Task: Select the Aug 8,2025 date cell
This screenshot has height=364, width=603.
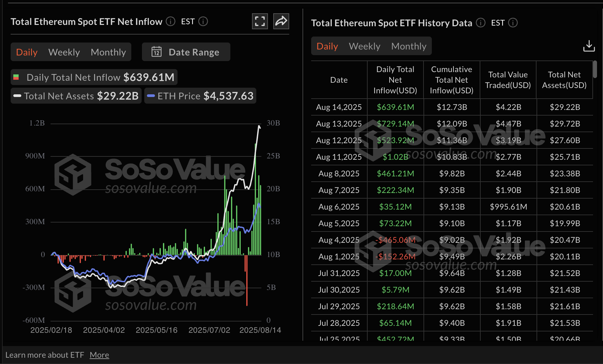Action: coord(339,174)
